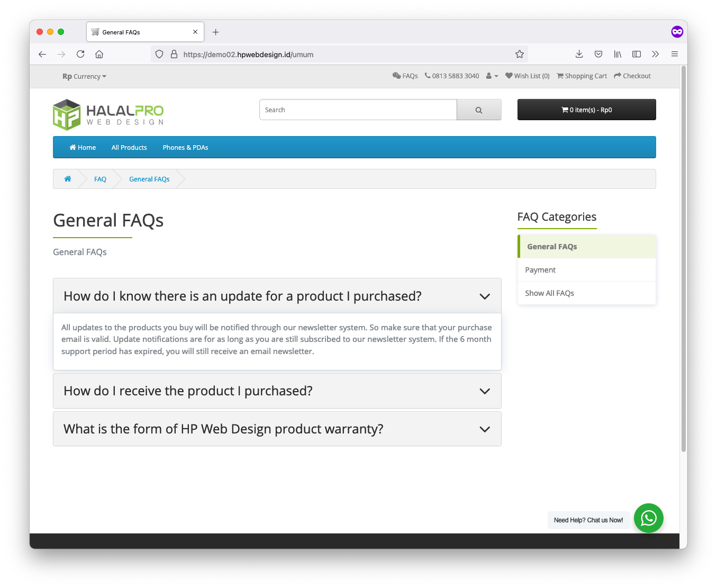Viewport: 717px width, 588px height.
Task: Open the Firefox downloads icon
Action: click(579, 54)
